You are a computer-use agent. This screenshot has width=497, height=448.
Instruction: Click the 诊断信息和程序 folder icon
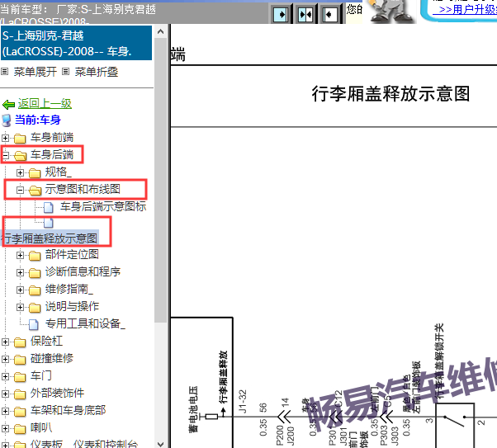pyautogui.click(x=35, y=273)
